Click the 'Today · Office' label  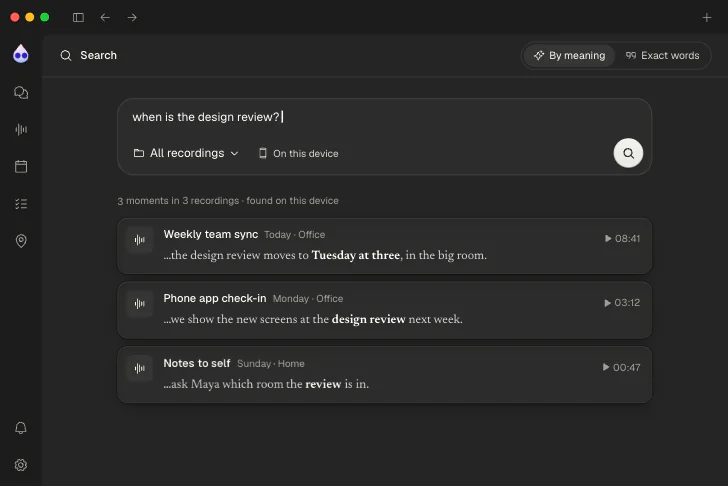[x=295, y=235]
